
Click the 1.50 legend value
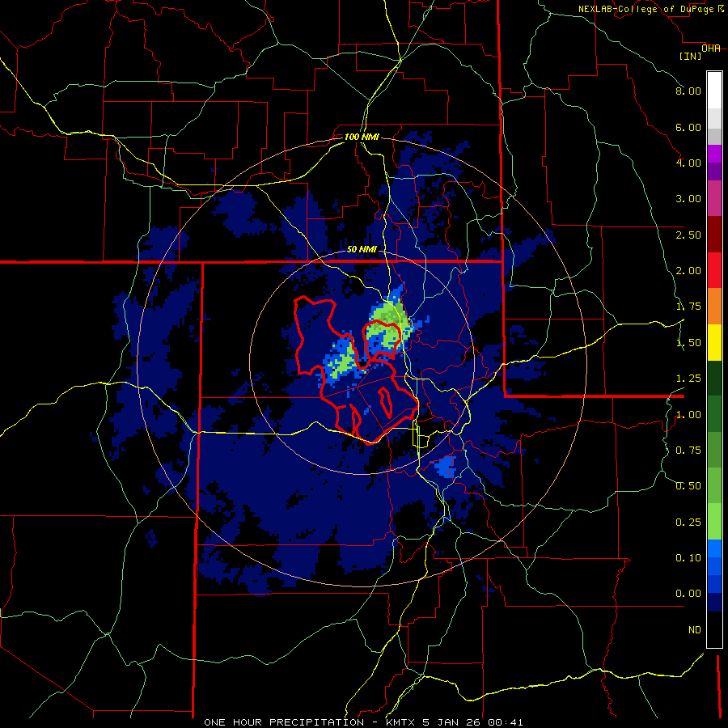(x=688, y=343)
